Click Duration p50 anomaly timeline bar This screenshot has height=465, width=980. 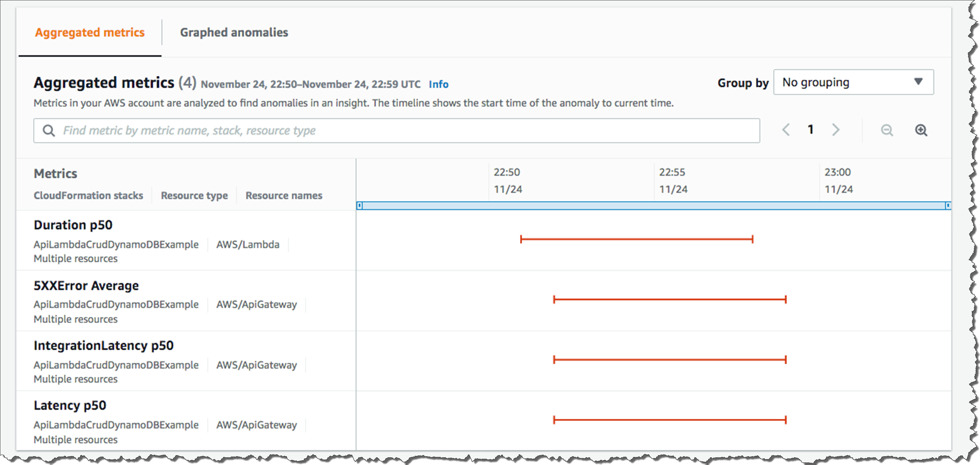point(636,239)
